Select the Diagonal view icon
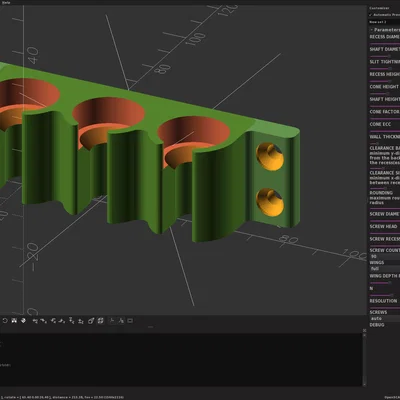The image size is (400, 400). (x=90, y=321)
